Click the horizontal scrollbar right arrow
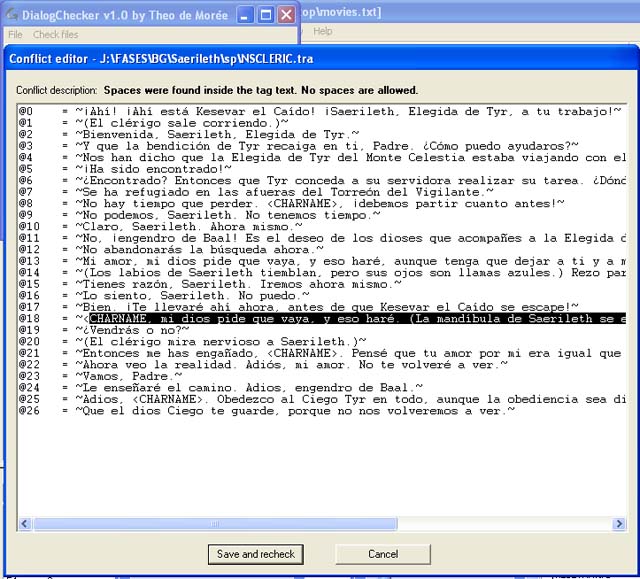The width and height of the screenshot is (640, 579). [x=618, y=523]
